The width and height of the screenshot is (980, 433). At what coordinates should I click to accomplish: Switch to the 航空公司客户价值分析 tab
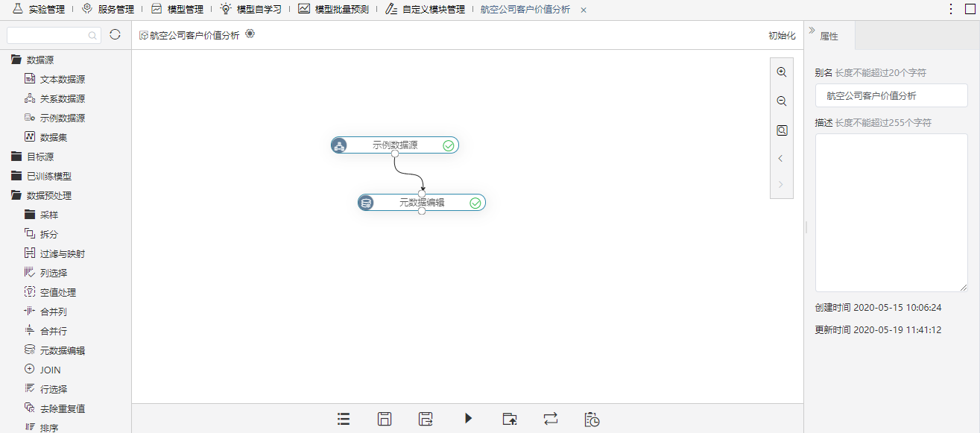(525, 10)
